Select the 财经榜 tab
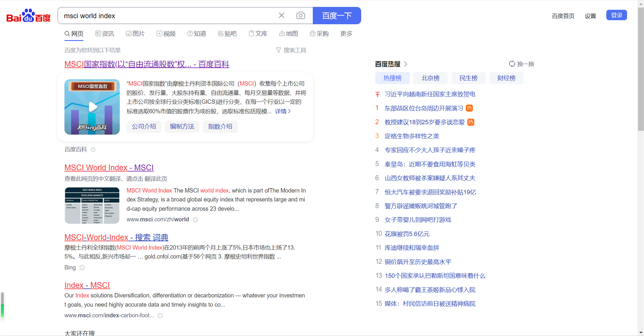The width and height of the screenshot is (644, 336). click(507, 78)
